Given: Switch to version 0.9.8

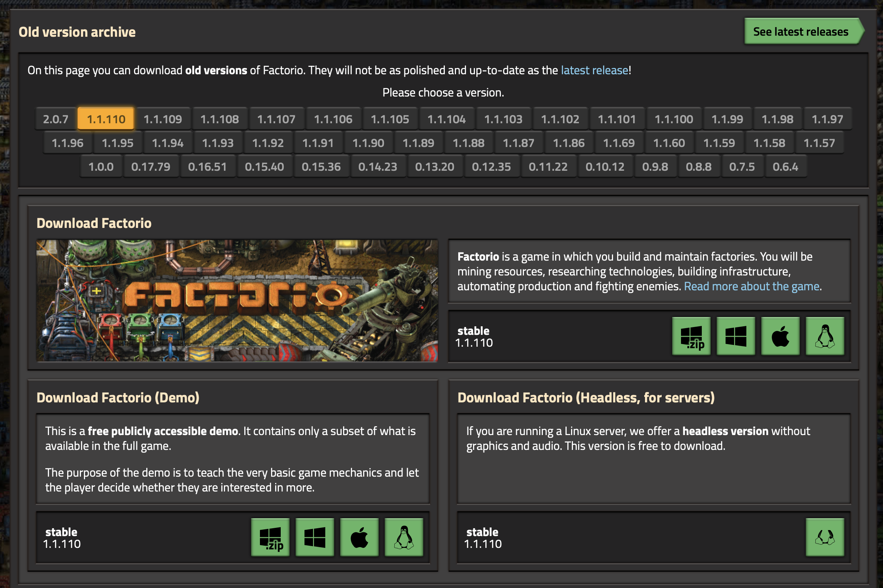Looking at the screenshot, I should click(x=655, y=167).
